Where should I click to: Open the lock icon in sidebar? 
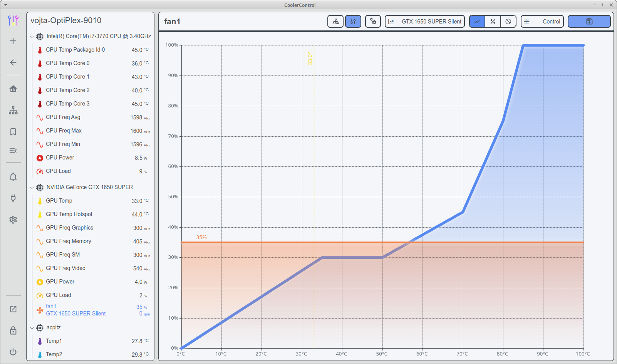13,330
